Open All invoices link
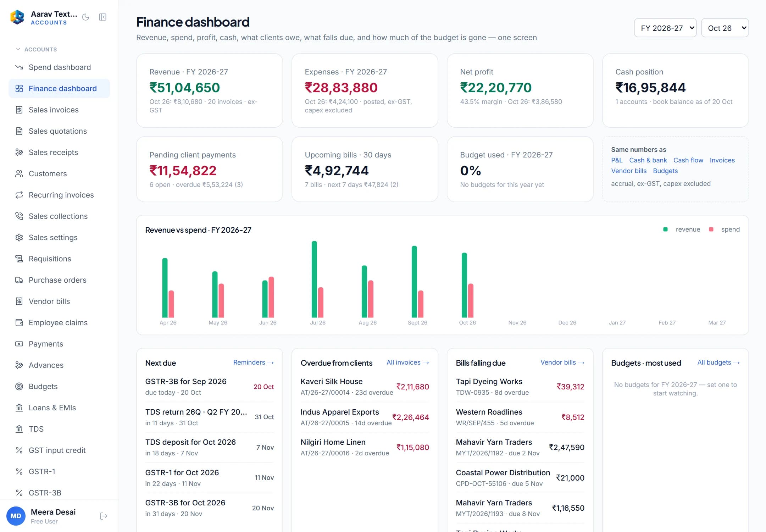The image size is (766, 532). (x=407, y=362)
